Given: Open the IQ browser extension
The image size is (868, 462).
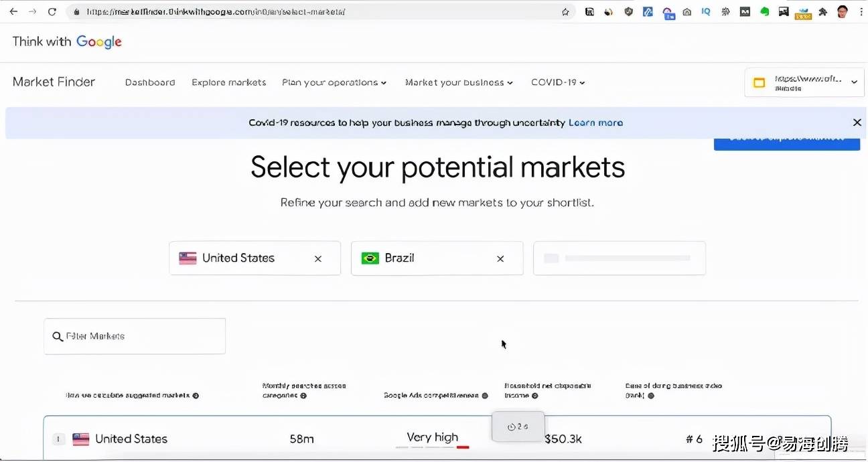Looking at the screenshot, I should point(706,11).
